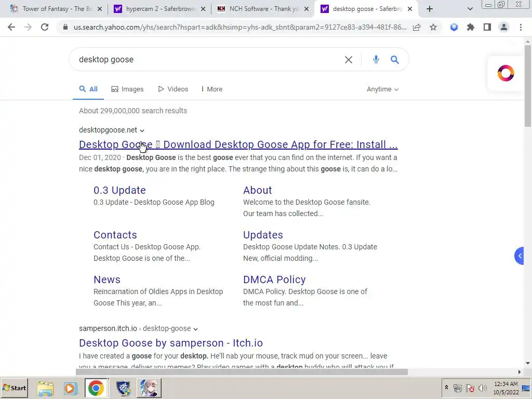Click the scroll-right arrow of horizontal scrollbar
The height and width of the screenshot is (399, 532).
(520, 372)
